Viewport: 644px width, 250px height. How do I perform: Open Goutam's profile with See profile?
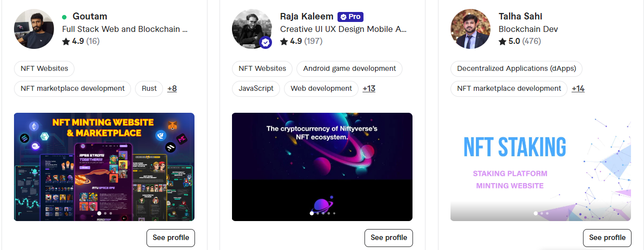[x=171, y=238]
